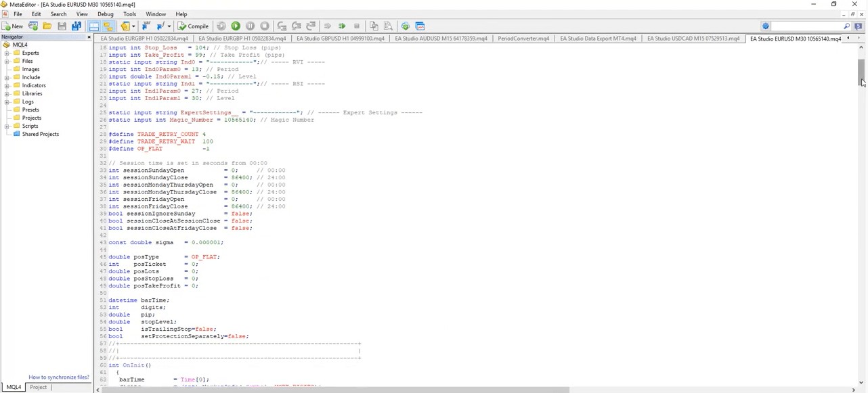868x393 pixels.
Task: Create a new file with the New button
Action: click(x=14, y=26)
